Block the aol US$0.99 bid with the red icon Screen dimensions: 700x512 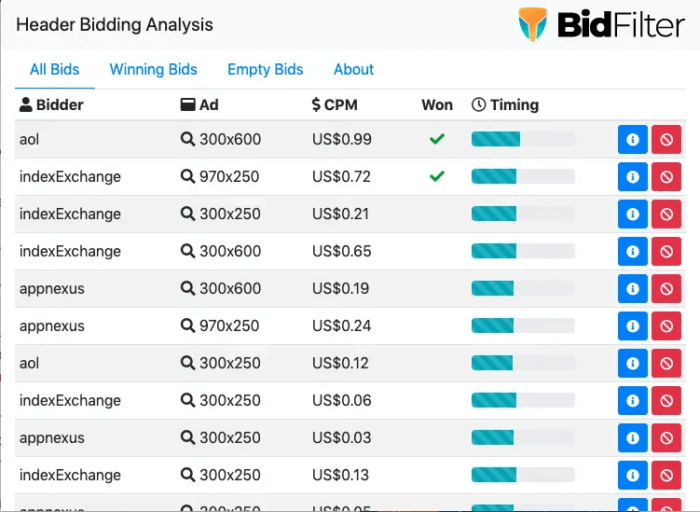pos(666,140)
